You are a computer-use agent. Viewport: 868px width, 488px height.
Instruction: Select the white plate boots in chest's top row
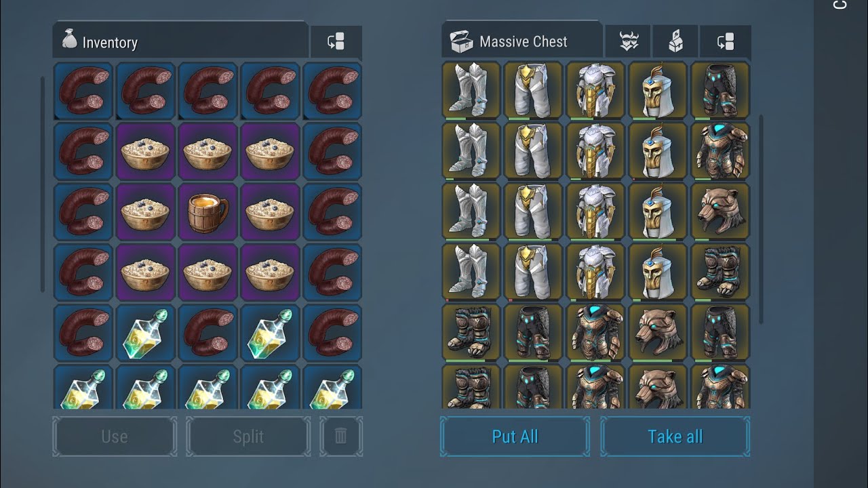click(x=471, y=91)
